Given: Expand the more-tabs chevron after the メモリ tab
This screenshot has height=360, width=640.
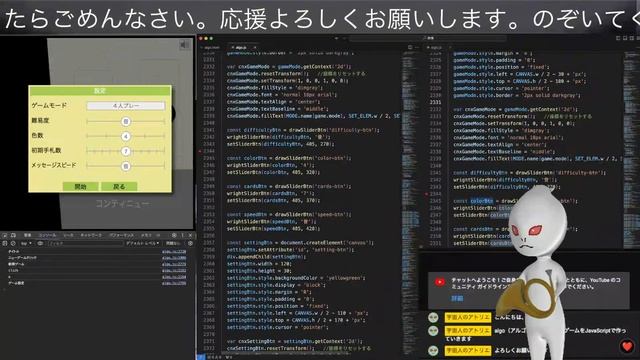Looking at the screenshot, I should 158,236.
